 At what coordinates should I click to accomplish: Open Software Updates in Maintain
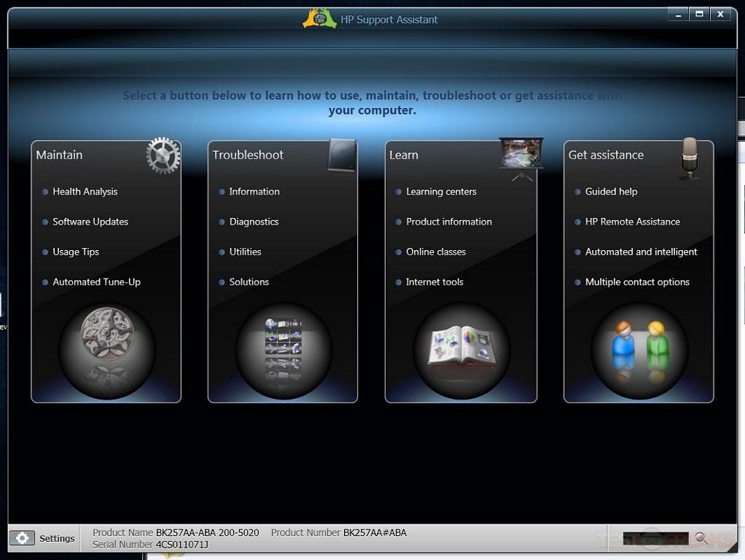pyautogui.click(x=90, y=222)
